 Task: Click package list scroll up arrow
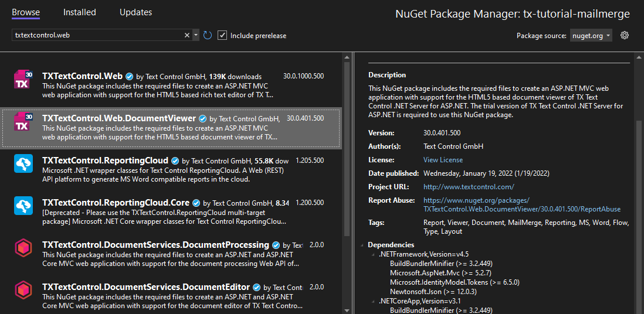347,57
